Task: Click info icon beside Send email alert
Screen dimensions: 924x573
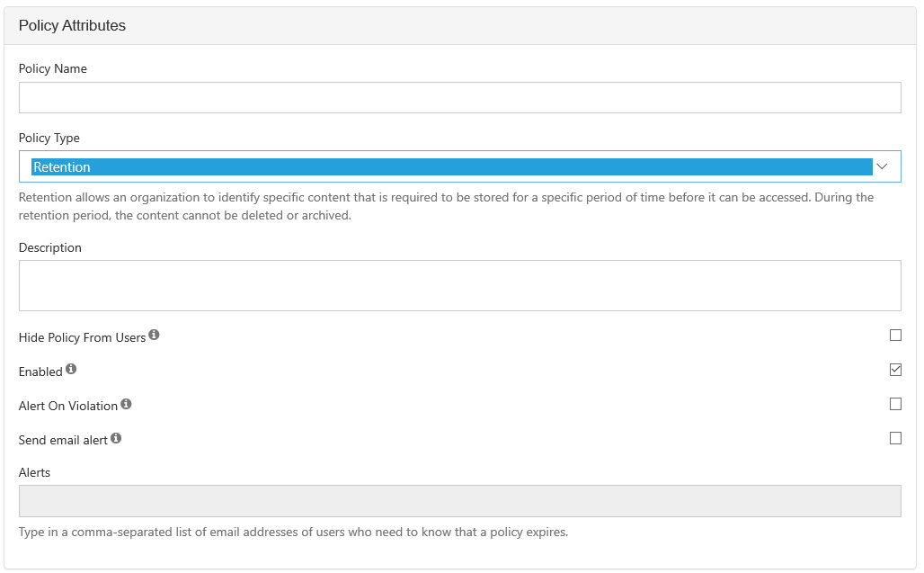Action: pos(116,439)
